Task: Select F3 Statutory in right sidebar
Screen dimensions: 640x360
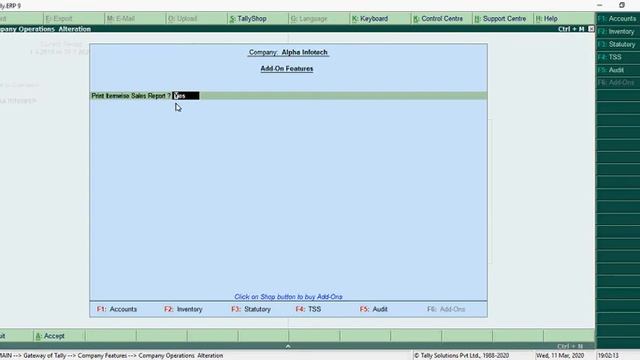Action: [618, 44]
